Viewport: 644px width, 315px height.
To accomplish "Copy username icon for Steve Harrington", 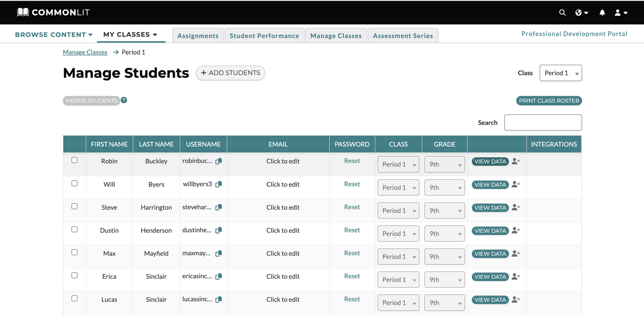I will pyautogui.click(x=219, y=207).
